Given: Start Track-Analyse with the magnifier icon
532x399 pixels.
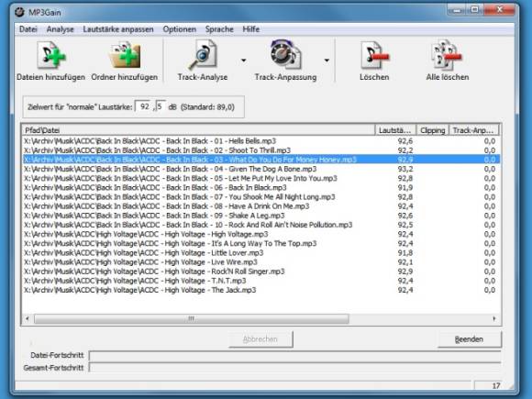Looking at the screenshot, I should (x=203, y=54).
